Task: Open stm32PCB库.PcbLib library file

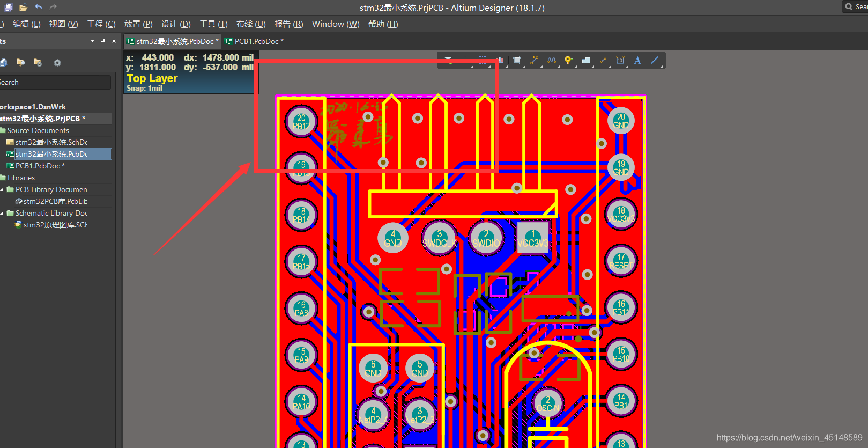Action: [55, 201]
